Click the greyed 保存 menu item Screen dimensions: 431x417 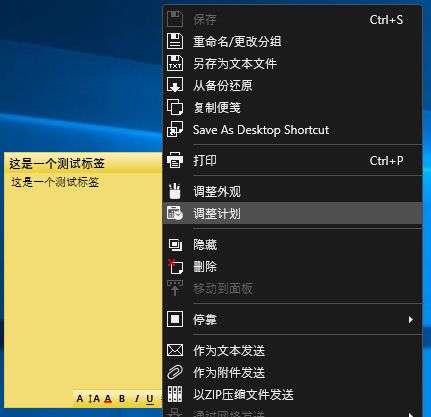pyautogui.click(x=292, y=20)
